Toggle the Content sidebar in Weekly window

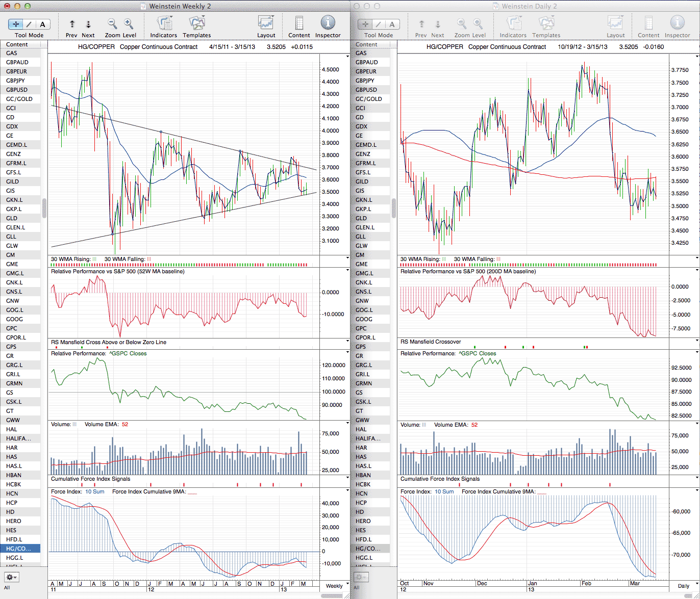pyautogui.click(x=299, y=23)
